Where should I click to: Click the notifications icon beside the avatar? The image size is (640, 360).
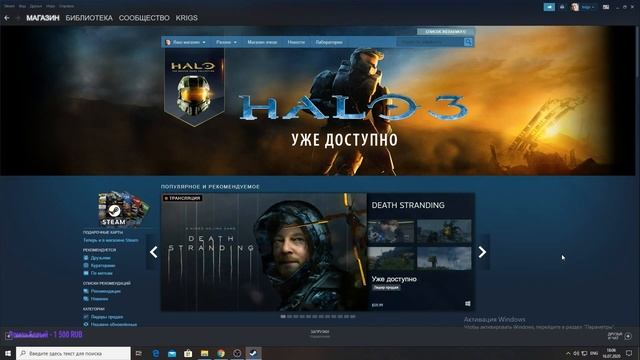point(562,7)
